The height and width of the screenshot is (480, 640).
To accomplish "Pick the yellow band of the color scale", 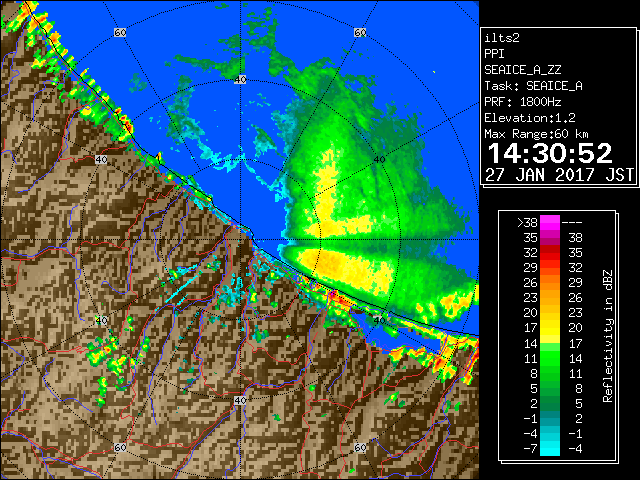I will pyautogui.click(x=550, y=328).
